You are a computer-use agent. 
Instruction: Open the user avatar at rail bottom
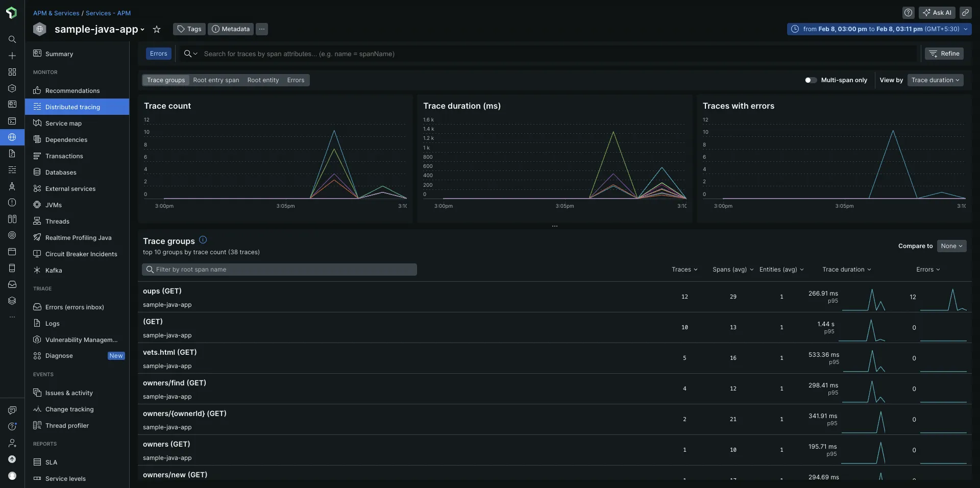[x=12, y=476]
